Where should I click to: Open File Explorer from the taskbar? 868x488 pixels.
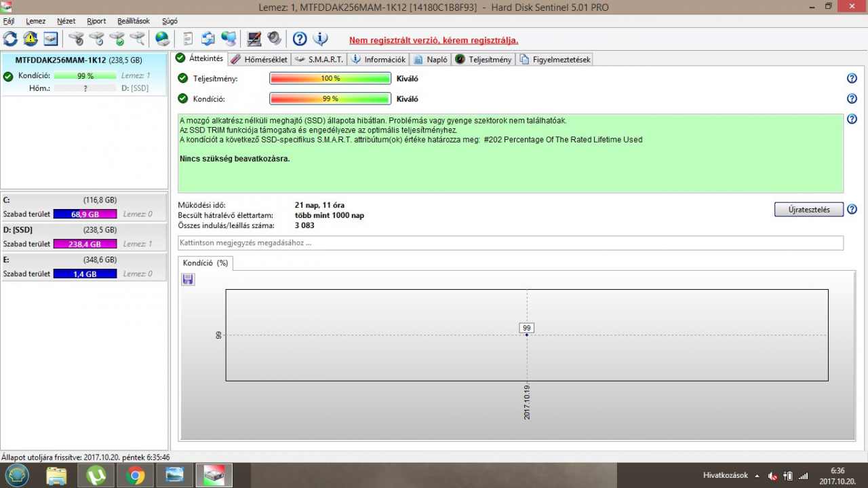56,475
